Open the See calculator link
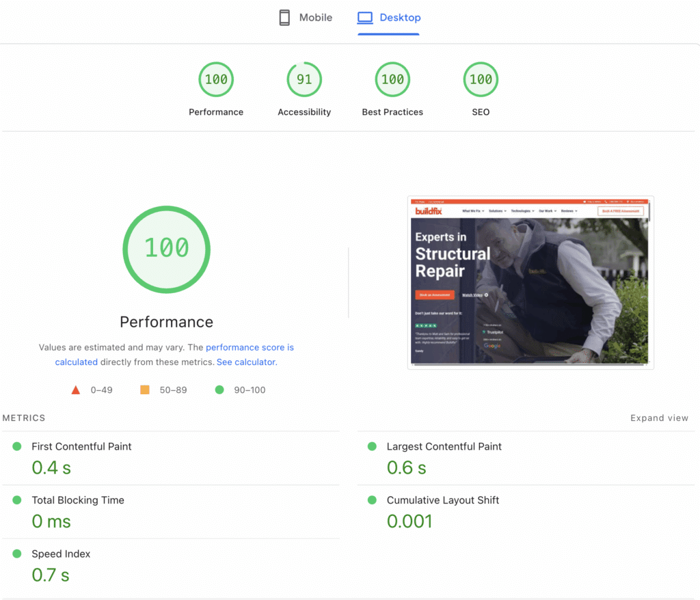700x600 pixels. [x=245, y=362]
